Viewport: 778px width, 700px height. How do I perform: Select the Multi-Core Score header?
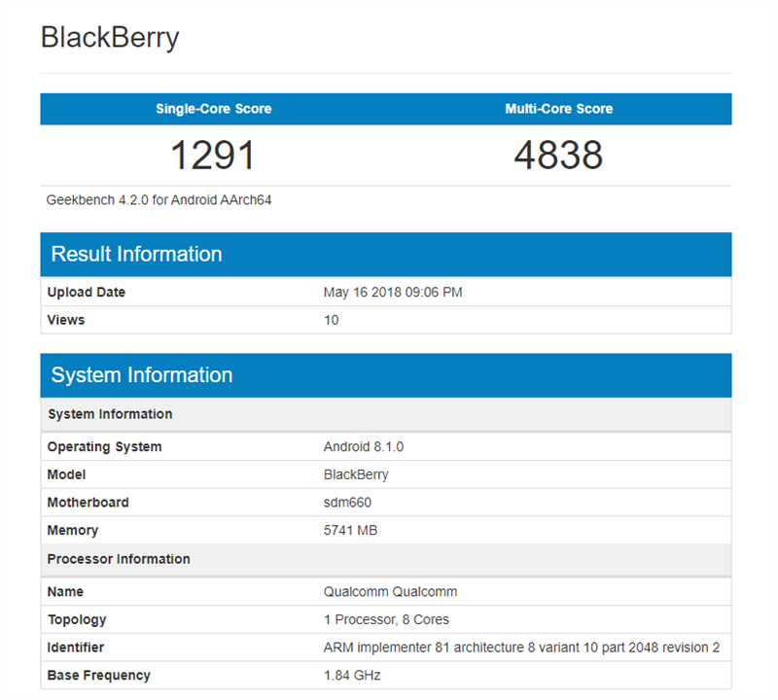click(558, 109)
